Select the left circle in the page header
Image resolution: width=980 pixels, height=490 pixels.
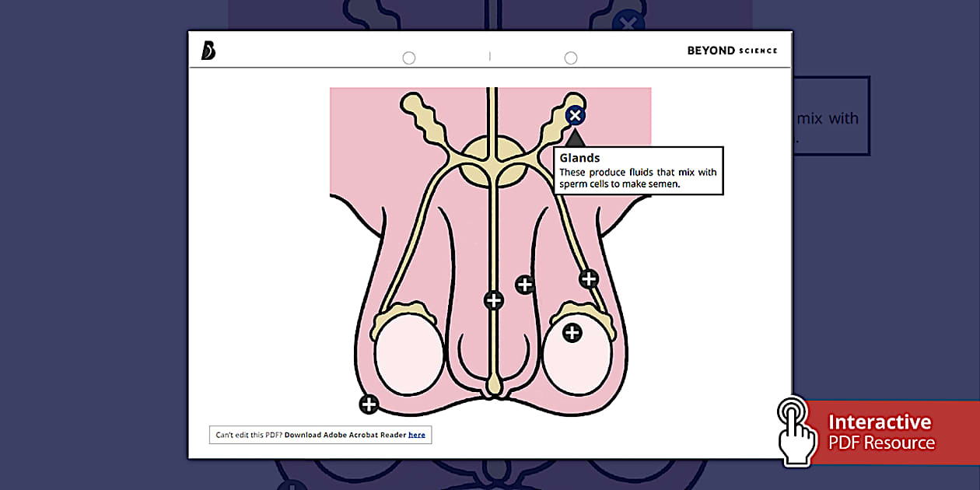pos(409,58)
